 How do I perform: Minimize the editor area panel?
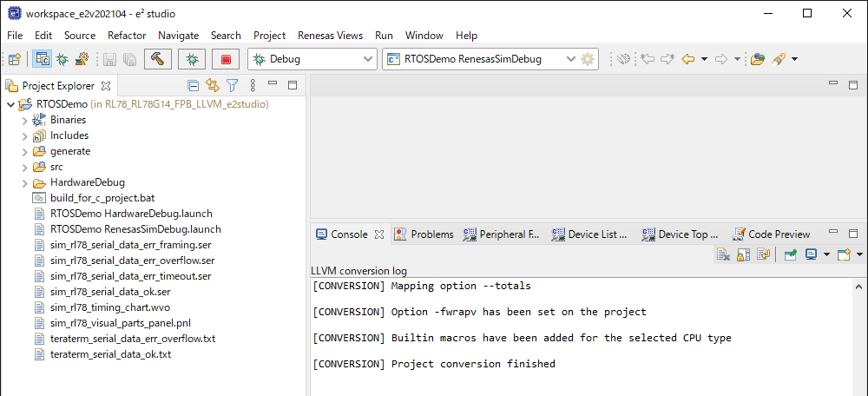pyautogui.click(x=832, y=83)
